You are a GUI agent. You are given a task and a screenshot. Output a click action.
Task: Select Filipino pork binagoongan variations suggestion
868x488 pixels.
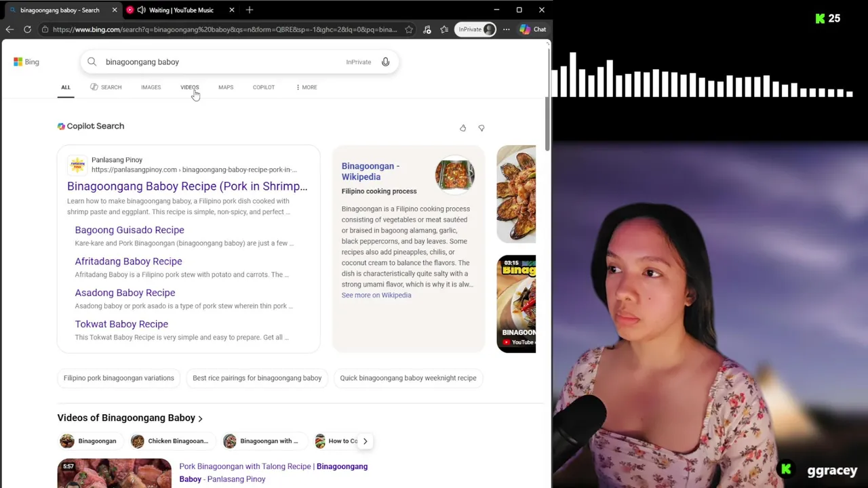pos(119,378)
